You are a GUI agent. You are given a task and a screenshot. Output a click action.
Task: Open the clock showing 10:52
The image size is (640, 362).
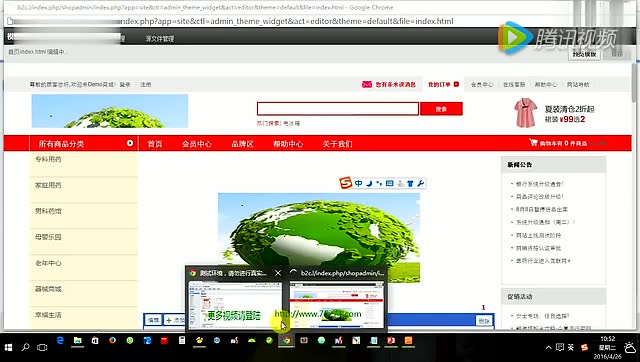(x=607, y=339)
